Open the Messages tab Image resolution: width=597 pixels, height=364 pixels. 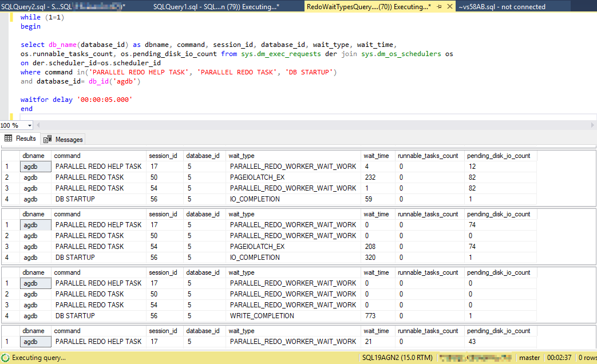[x=69, y=139]
